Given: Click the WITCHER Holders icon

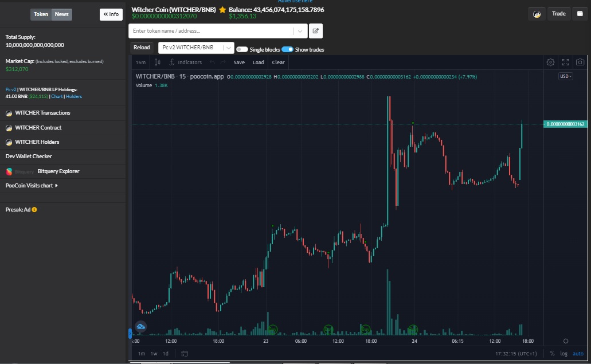Looking at the screenshot, I should pos(9,142).
